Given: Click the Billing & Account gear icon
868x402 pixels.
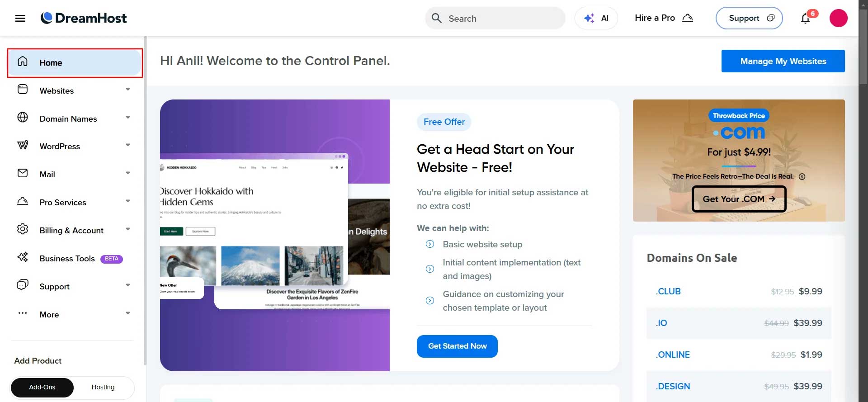Looking at the screenshot, I should pyautogui.click(x=23, y=229).
